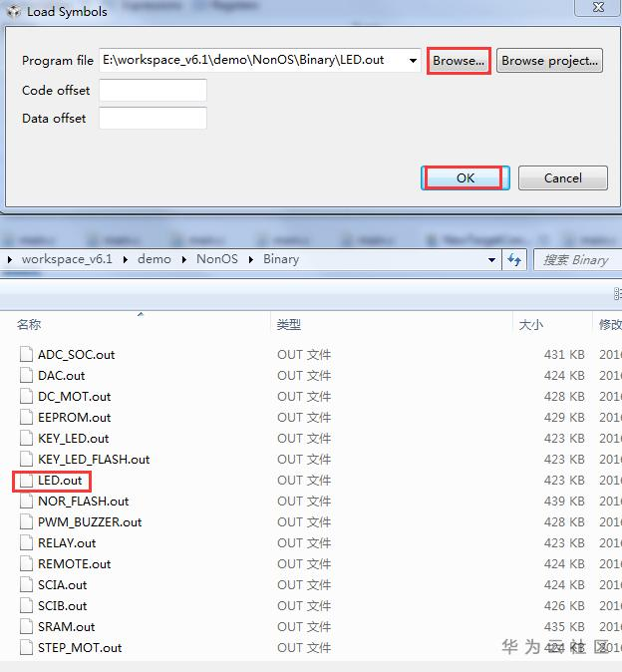Click 431 KB size of ADC_SOC.out
Screen dimensions: 622x672
point(564,355)
